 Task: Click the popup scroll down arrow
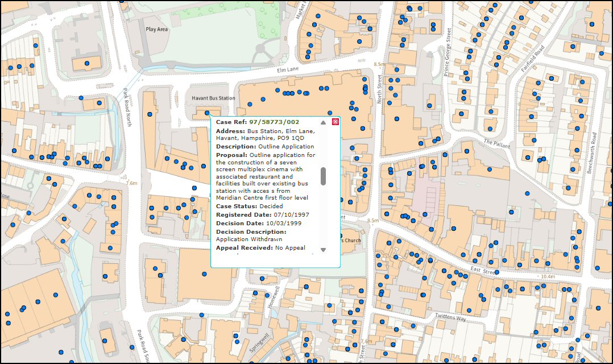pyautogui.click(x=323, y=250)
